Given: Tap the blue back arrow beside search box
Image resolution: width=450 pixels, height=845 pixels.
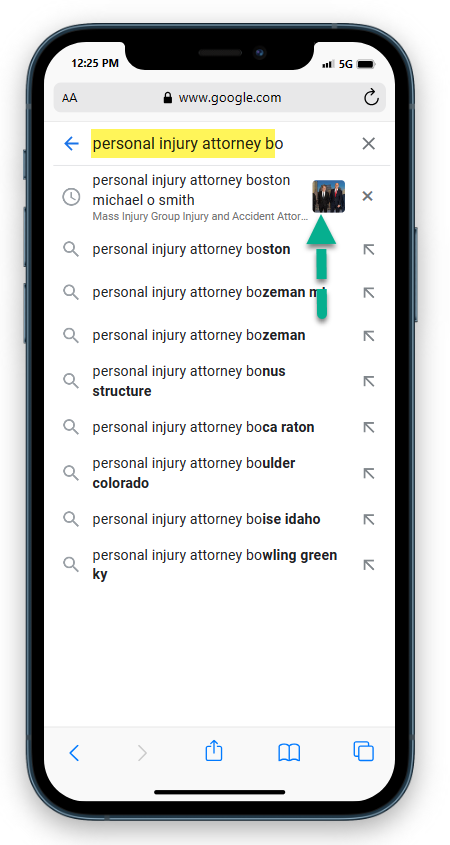Looking at the screenshot, I should 71,143.
